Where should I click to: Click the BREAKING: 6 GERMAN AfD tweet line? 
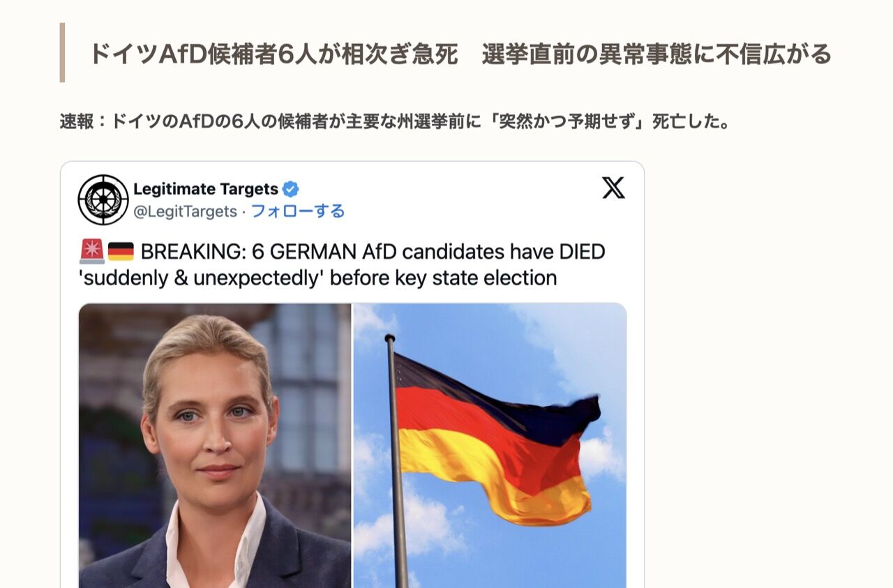click(373, 251)
